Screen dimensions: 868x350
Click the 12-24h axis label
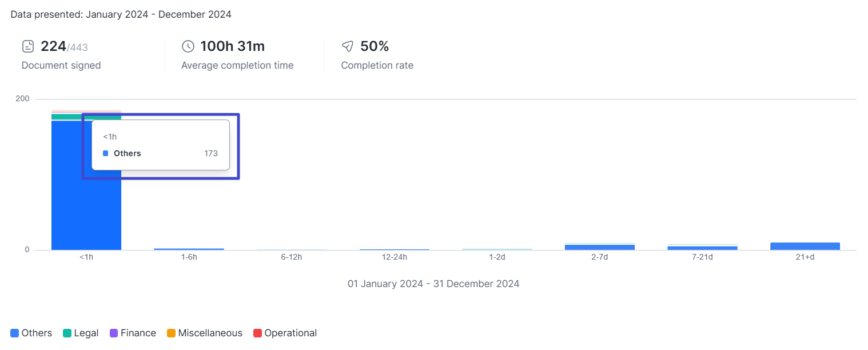(x=395, y=257)
